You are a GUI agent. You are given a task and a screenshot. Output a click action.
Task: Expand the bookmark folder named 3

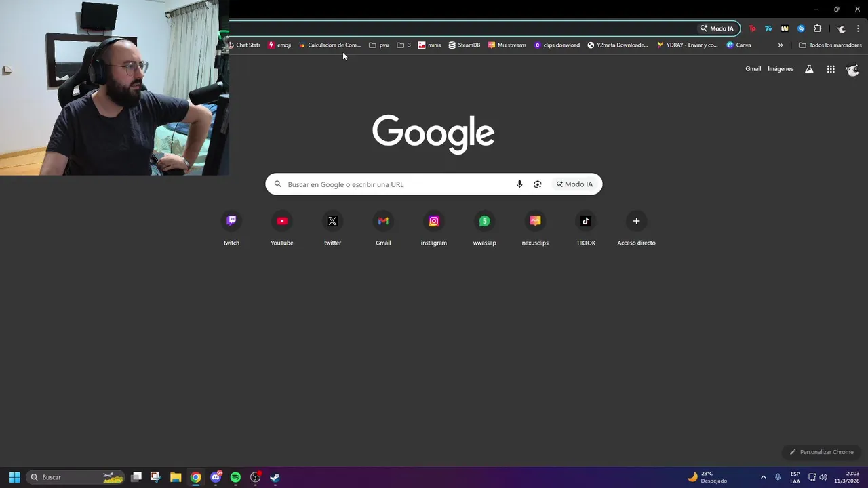click(x=404, y=45)
